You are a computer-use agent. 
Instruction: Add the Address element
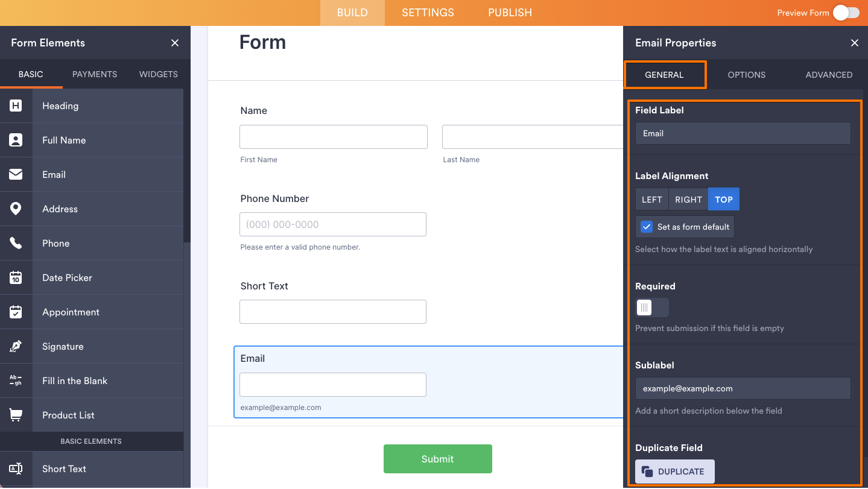click(92, 209)
